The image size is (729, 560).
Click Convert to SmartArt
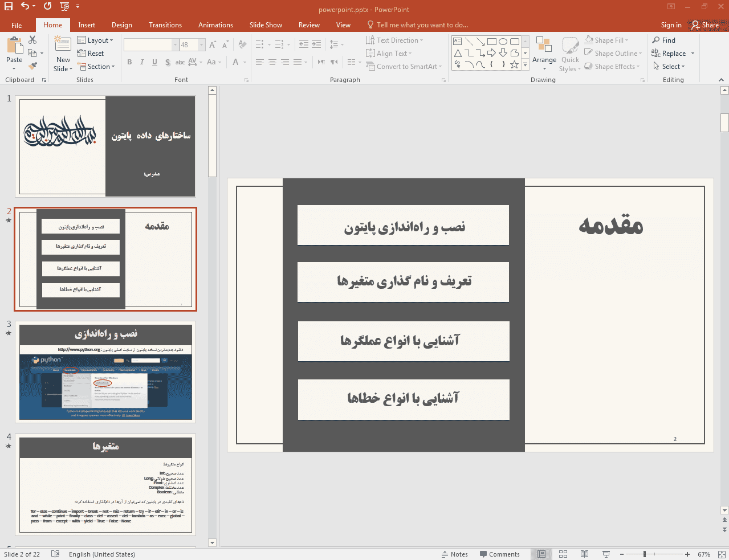pyautogui.click(x=404, y=66)
